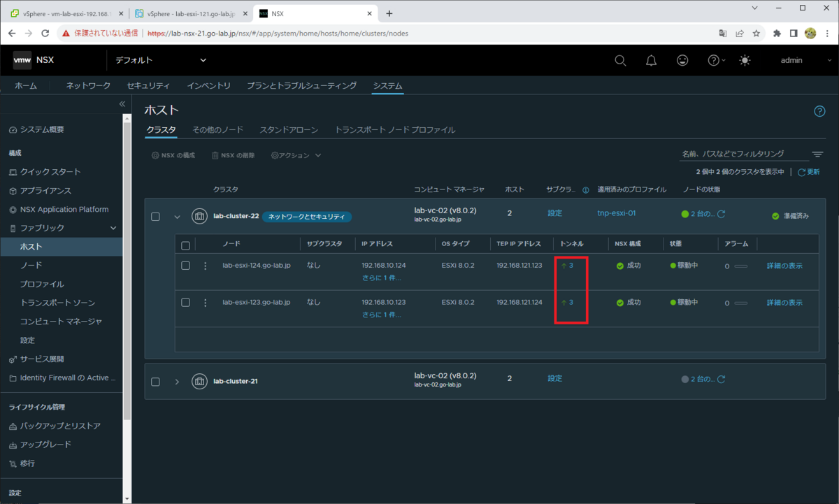Switch to トランスポート ノード プロファイル tab
This screenshot has width=839, height=504.
pyautogui.click(x=395, y=130)
